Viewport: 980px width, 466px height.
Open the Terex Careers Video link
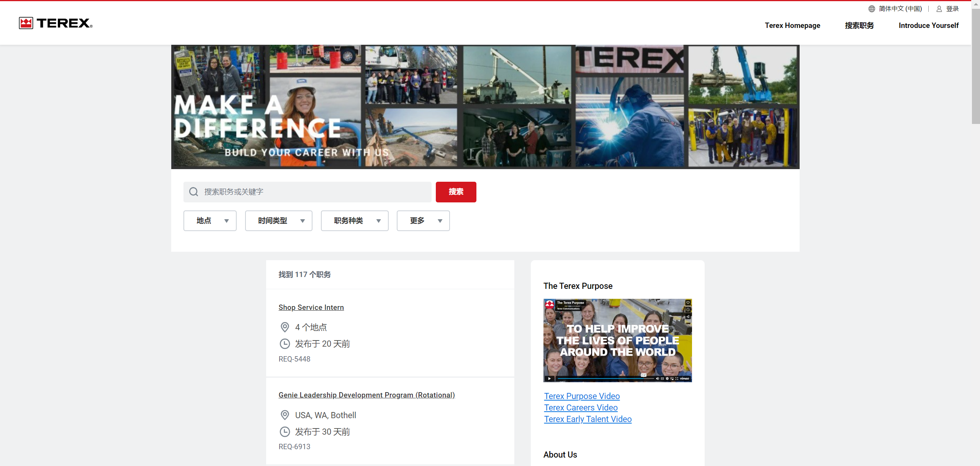pyautogui.click(x=581, y=408)
